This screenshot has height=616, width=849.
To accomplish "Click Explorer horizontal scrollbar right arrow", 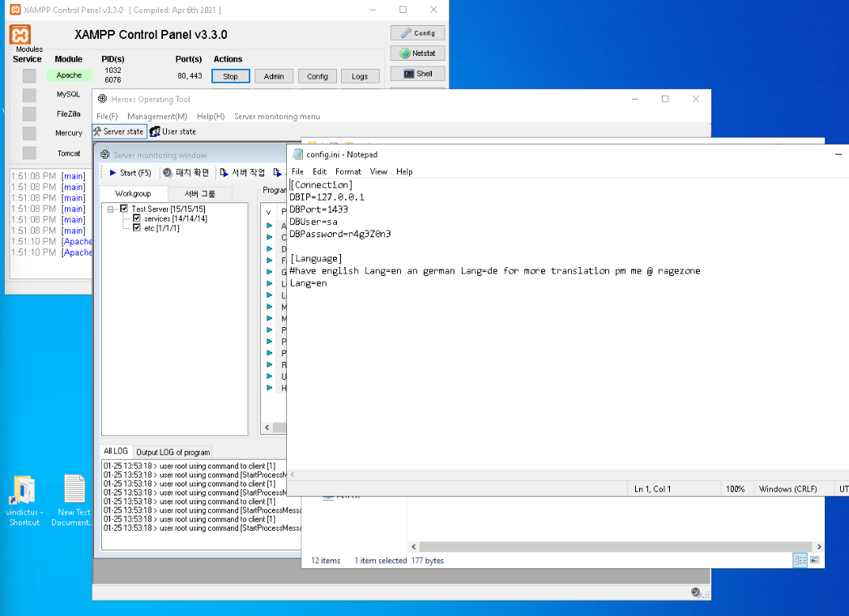I will (819, 546).
